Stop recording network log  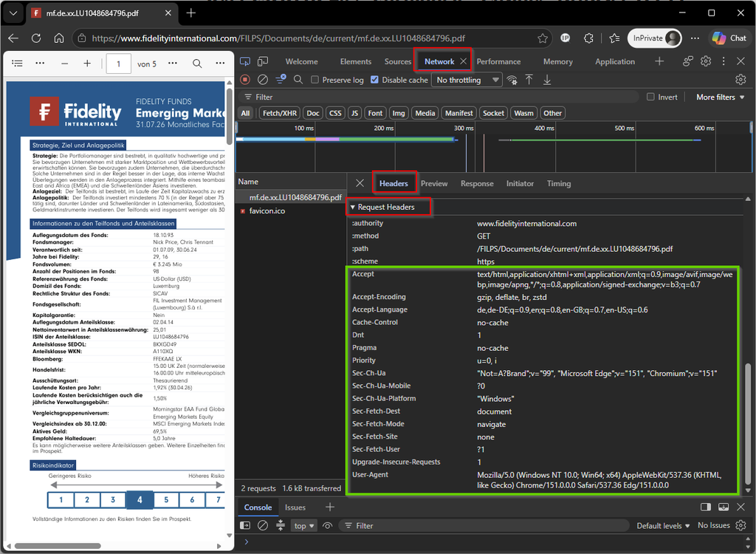click(245, 80)
